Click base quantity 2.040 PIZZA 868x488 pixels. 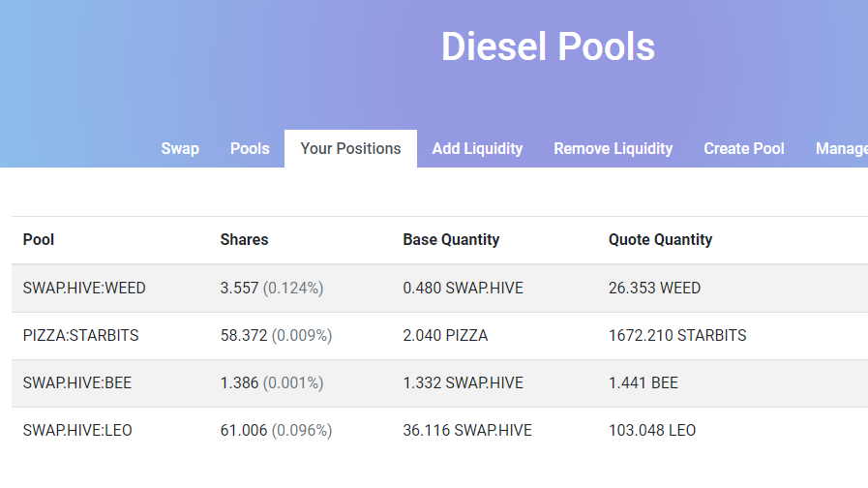click(445, 336)
